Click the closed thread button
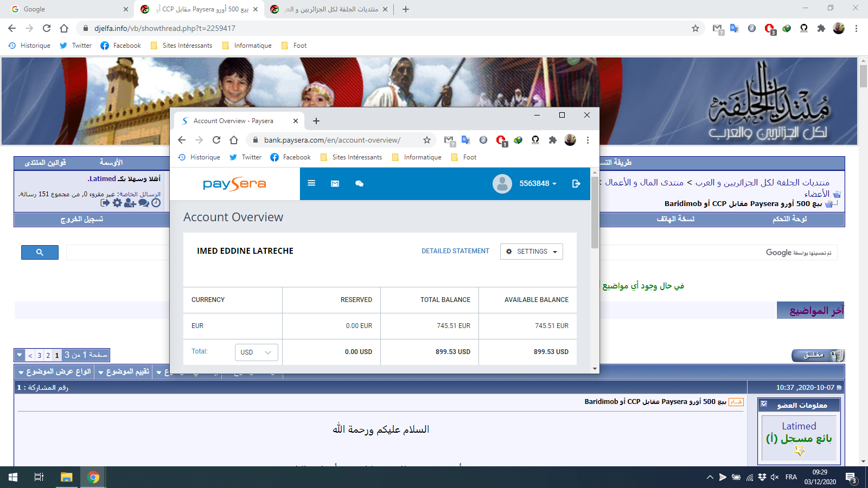868x488 pixels. [818, 355]
